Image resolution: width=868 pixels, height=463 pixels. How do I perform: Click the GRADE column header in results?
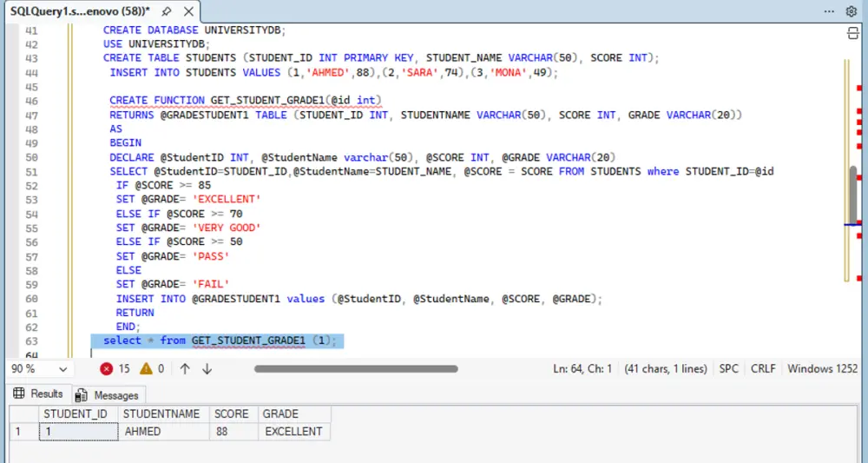coord(293,414)
